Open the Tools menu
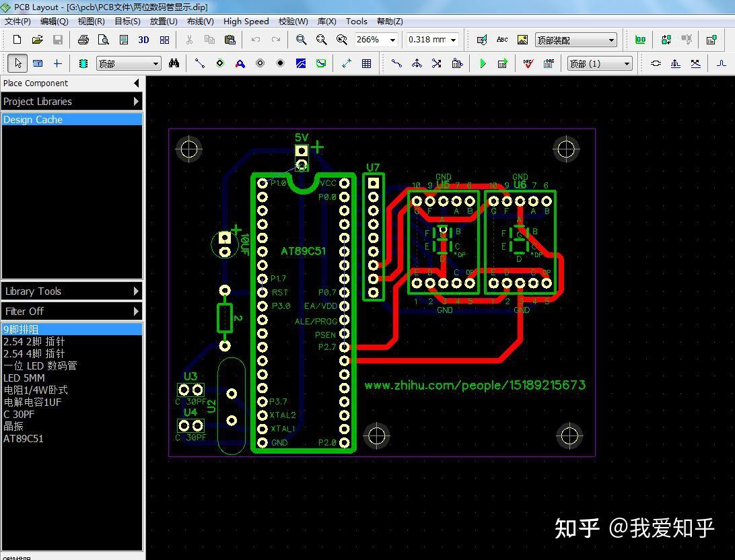 [357, 21]
